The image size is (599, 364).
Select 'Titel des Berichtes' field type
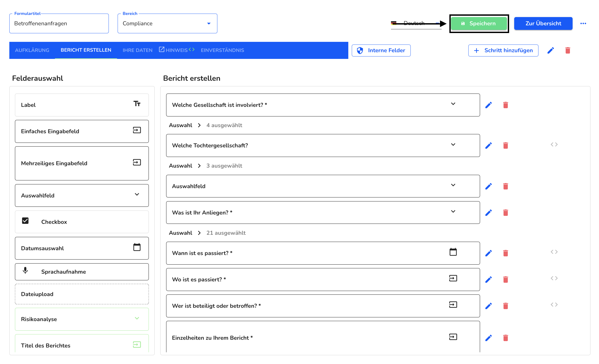[x=82, y=344]
